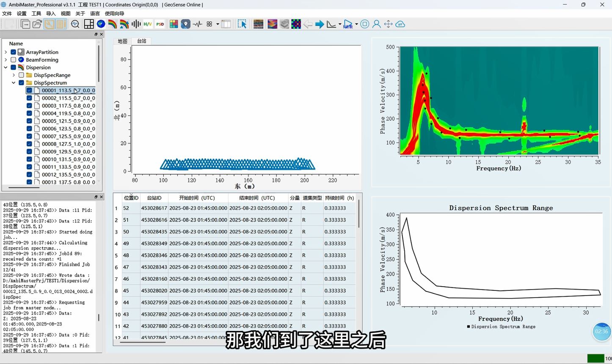612x364 pixels.
Task: Click the cloud upload icon
Action: (x=400, y=24)
